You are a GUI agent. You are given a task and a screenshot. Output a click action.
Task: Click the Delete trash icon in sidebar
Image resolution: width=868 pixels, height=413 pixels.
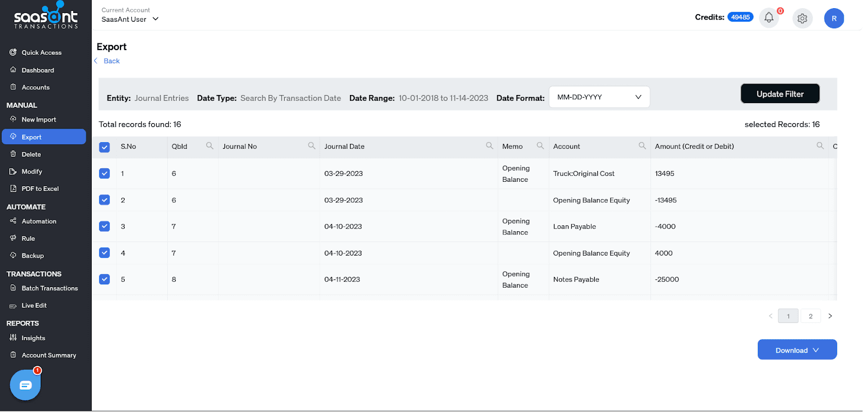(x=13, y=154)
